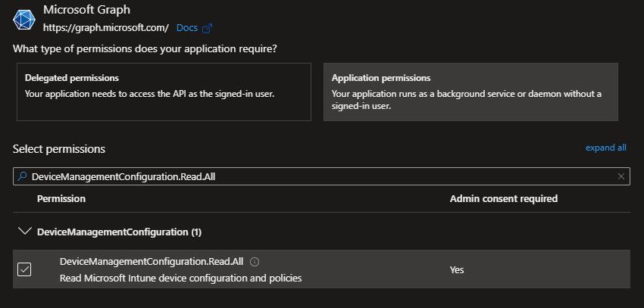The width and height of the screenshot is (644, 308).
Task: Click the DeviceManagementConfiguration.Read.All permission name
Action: click(151, 261)
